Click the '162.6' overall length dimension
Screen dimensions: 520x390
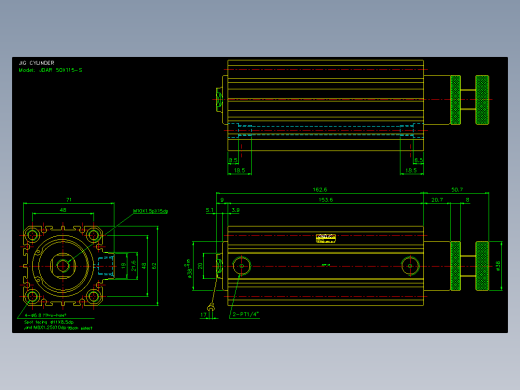pos(320,190)
